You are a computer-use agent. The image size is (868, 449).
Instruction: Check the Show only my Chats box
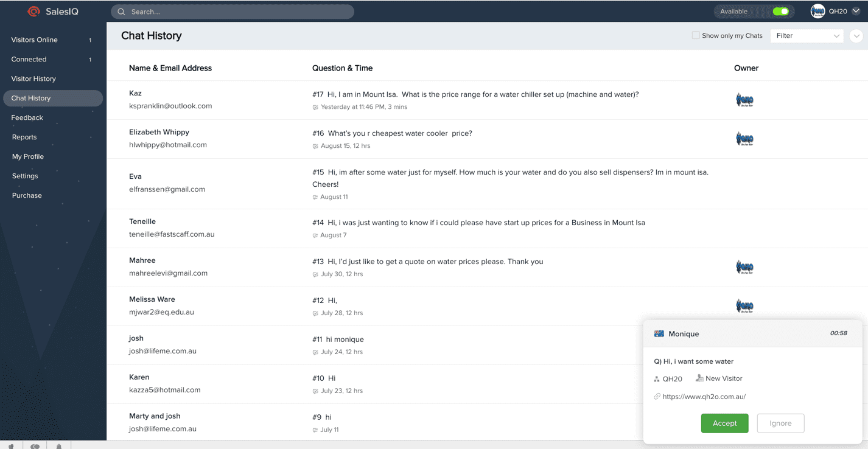click(696, 35)
